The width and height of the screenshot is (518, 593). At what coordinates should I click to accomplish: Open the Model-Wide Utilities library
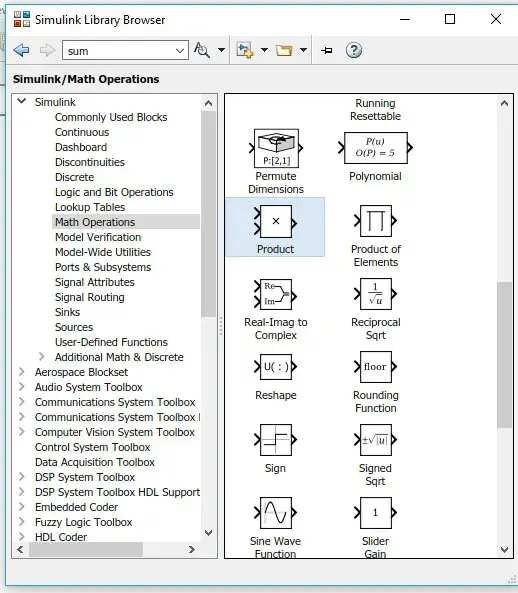(103, 252)
